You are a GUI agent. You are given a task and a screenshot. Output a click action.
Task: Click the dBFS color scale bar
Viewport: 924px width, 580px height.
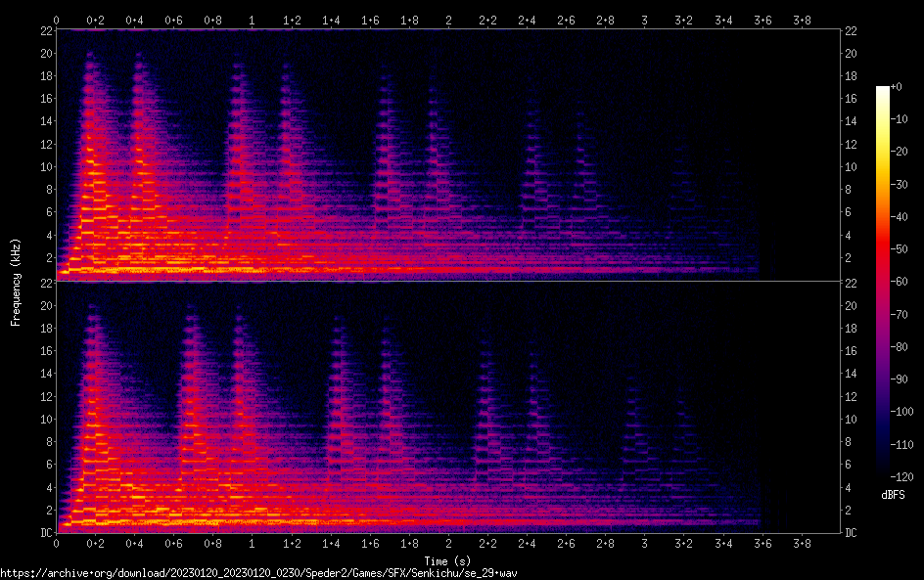click(x=883, y=284)
